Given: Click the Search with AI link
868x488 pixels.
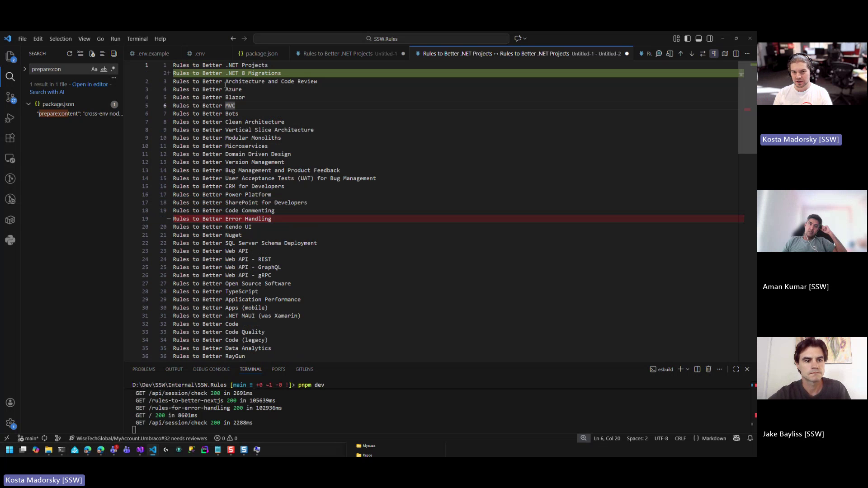Looking at the screenshot, I should coord(47,92).
